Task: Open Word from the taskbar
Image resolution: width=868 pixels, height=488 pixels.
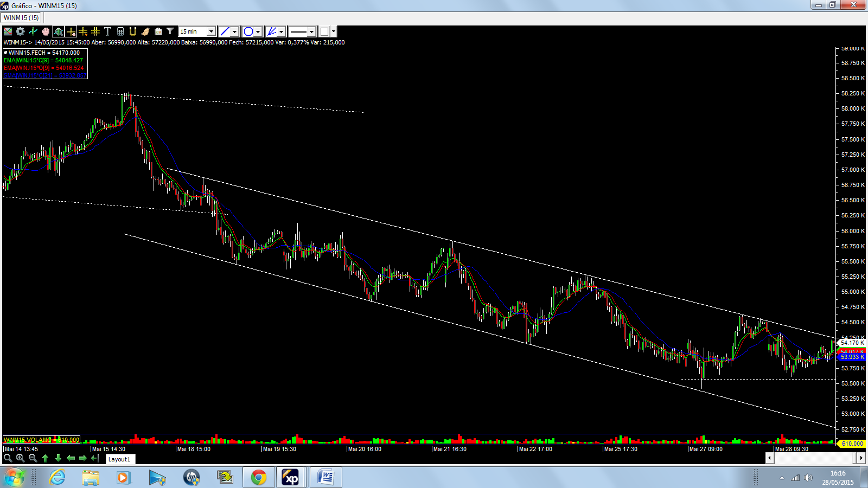Action: pyautogui.click(x=326, y=478)
